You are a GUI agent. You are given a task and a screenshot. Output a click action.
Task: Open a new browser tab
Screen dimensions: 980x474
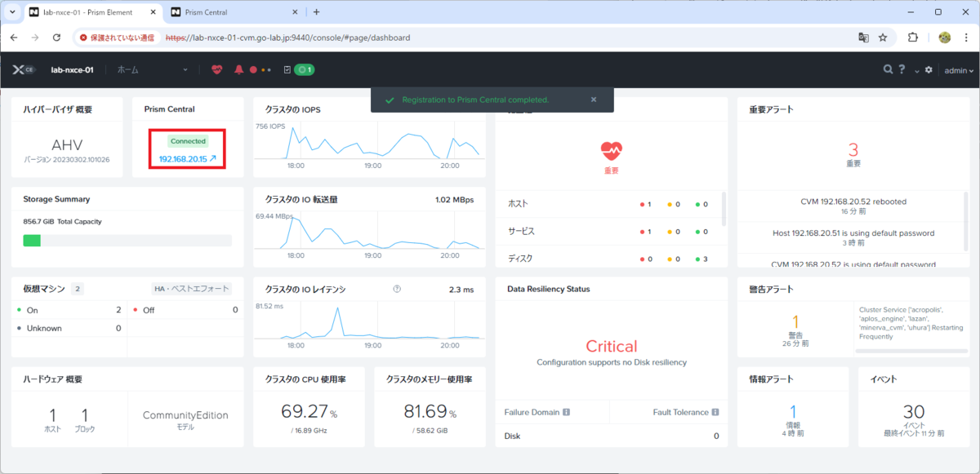tap(317, 12)
